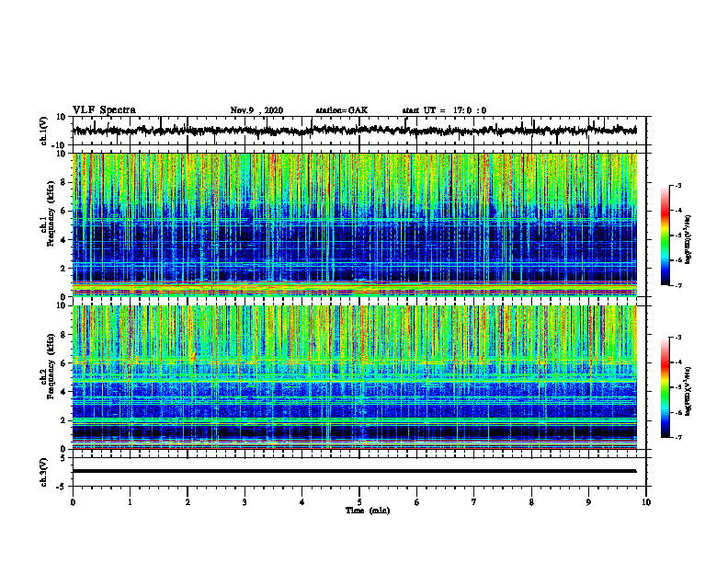Click the 8 kHz tick on ch.2 frequency axis
This screenshot has height=563, width=728.
(x=63, y=335)
